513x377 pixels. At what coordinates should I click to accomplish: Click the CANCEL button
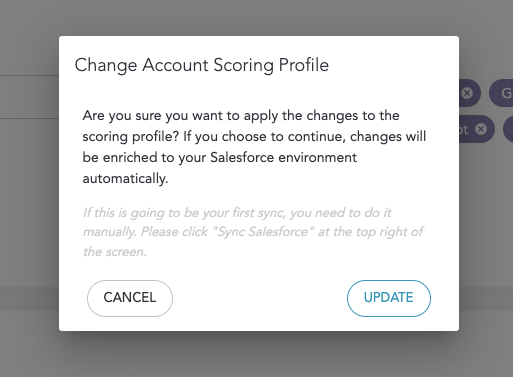pos(130,298)
